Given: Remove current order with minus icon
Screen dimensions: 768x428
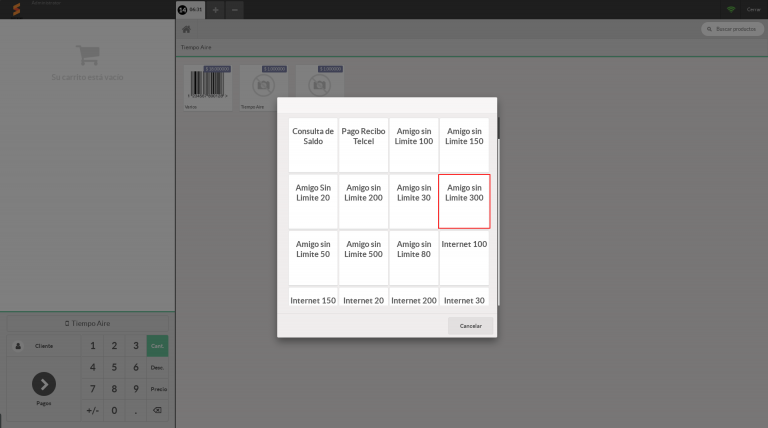Looking at the screenshot, I should point(234,9).
